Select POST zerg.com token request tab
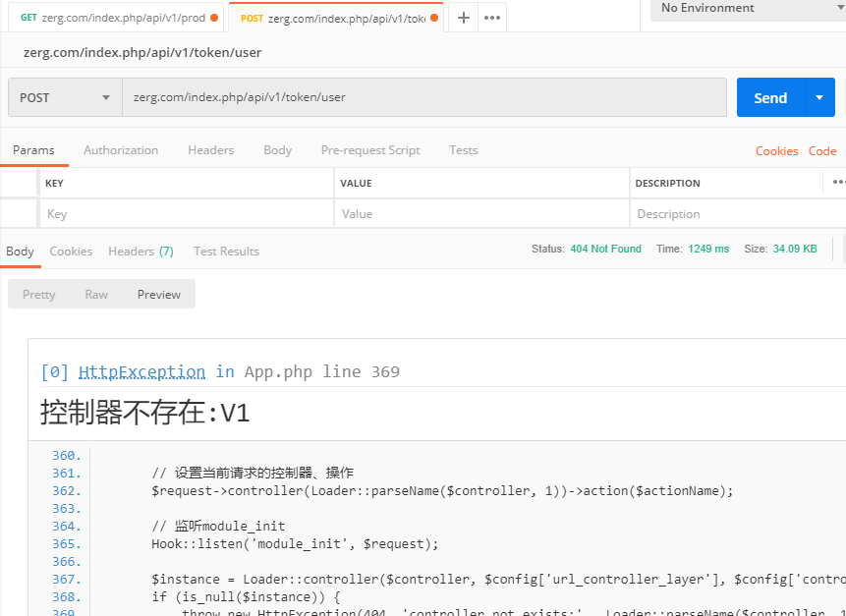Image resolution: width=846 pixels, height=616 pixels. pyautogui.click(x=336, y=18)
